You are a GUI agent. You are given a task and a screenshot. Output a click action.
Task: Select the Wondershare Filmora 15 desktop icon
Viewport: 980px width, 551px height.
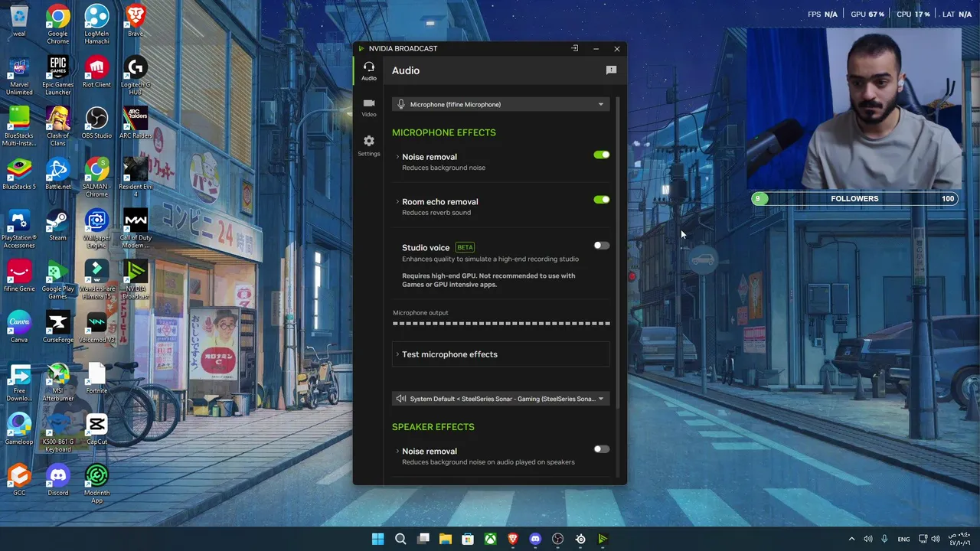point(96,280)
